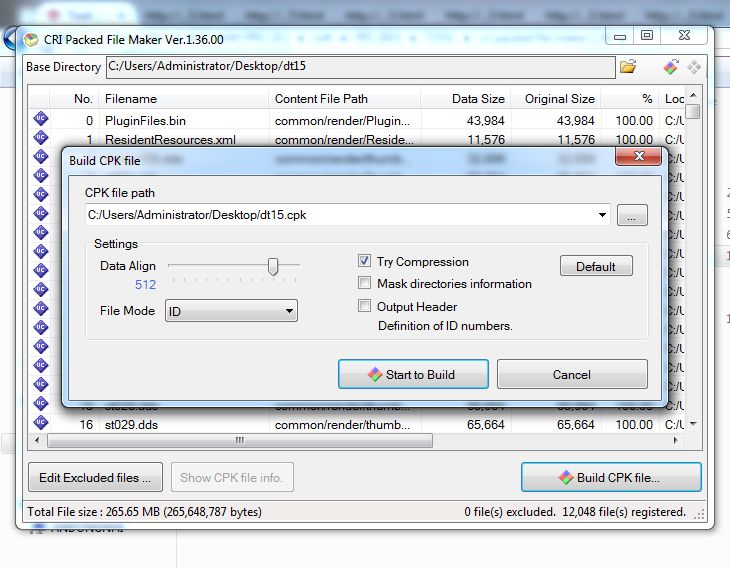Select the PluginFiles.bin filename

click(x=145, y=121)
